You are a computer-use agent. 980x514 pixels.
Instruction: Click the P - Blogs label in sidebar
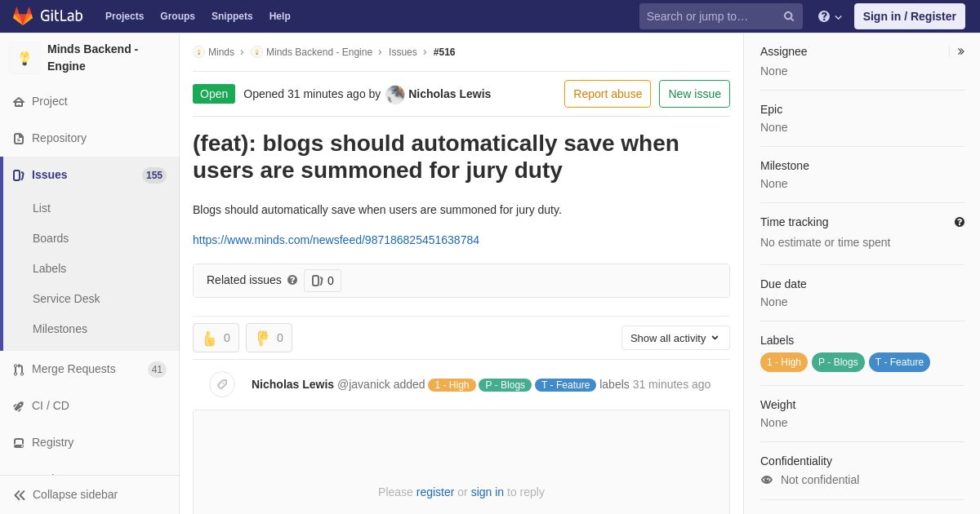click(838, 362)
